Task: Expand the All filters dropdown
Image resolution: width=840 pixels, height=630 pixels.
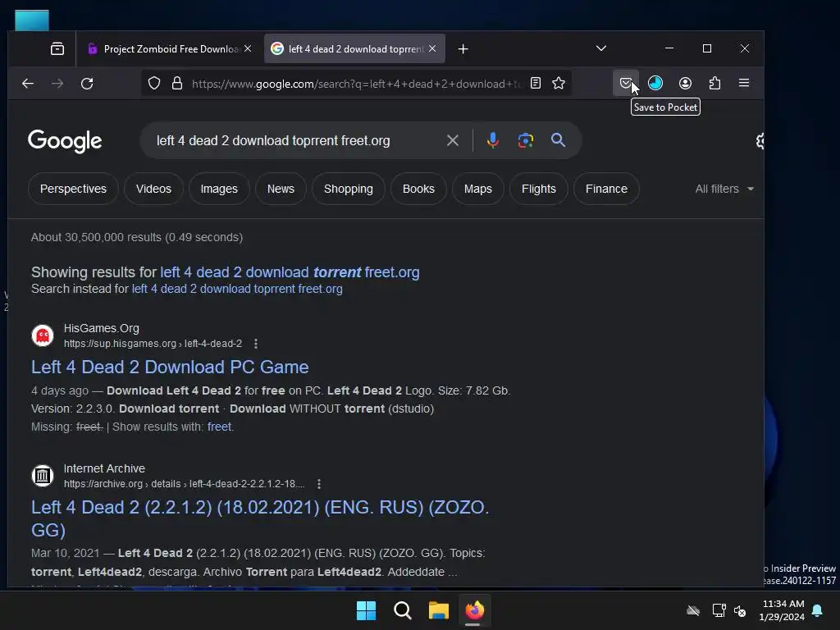Action: click(724, 189)
